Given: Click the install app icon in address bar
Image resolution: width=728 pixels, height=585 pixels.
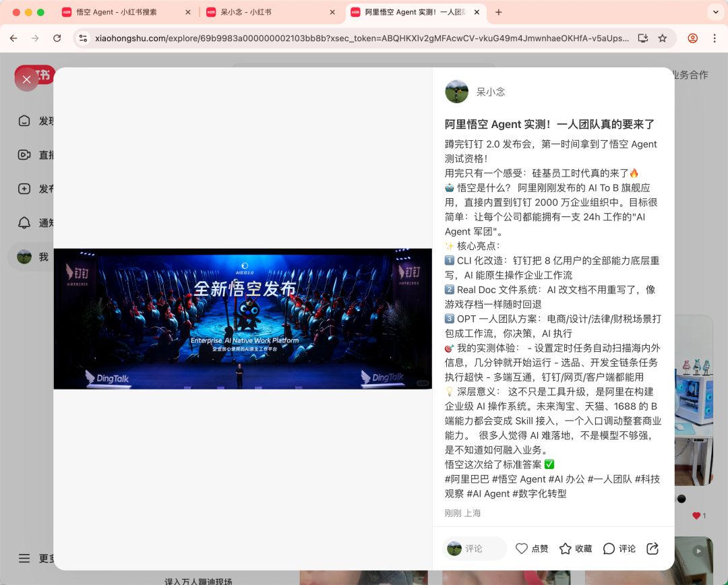Looking at the screenshot, I should (642, 38).
